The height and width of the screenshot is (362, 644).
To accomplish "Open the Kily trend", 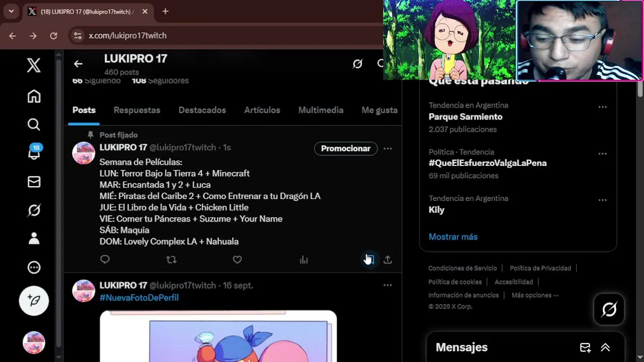I will [x=436, y=210].
